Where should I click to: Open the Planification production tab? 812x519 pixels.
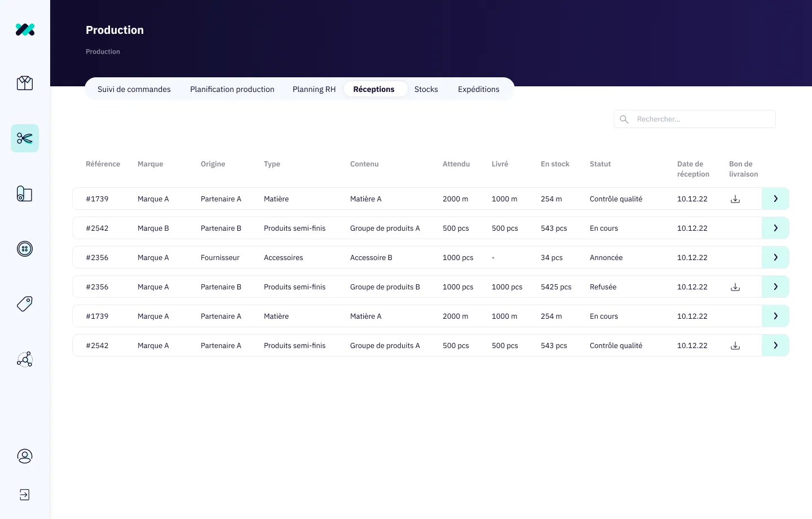(232, 89)
